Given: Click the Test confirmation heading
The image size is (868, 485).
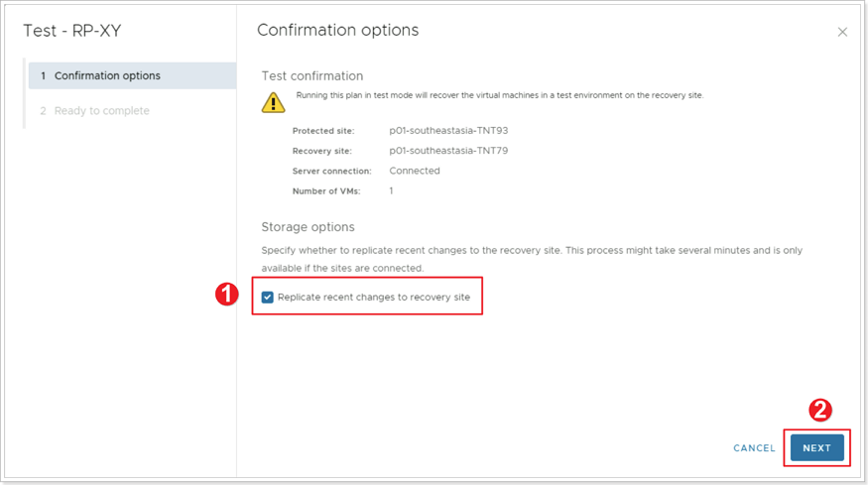Looking at the screenshot, I should pyautogui.click(x=312, y=75).
